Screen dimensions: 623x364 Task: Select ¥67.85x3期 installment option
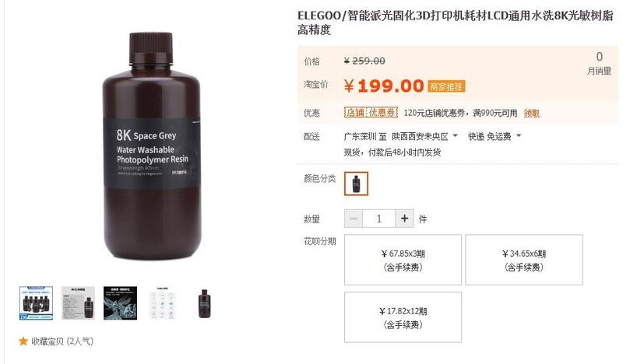(x=403, y=260)
